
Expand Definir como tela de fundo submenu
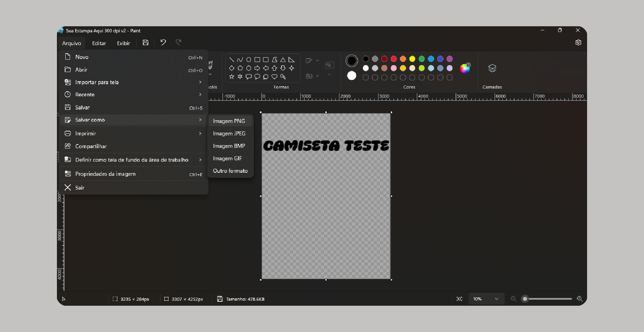pyautogui.click(x=133, y=160)
